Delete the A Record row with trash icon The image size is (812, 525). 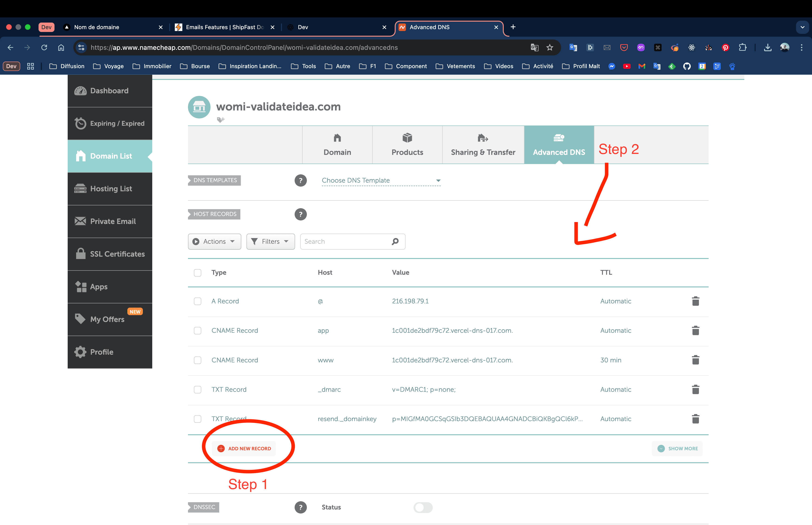(x=695, y=301)
